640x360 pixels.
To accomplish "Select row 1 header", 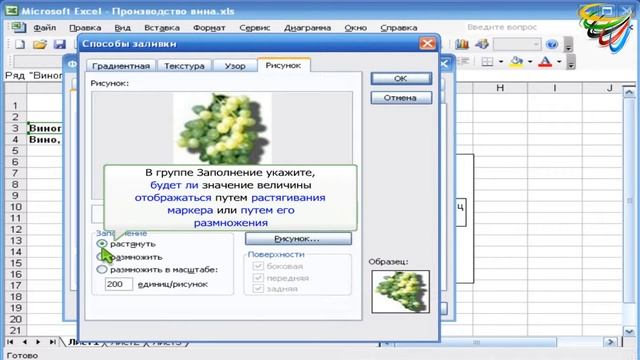I will (x=15, y=106).
